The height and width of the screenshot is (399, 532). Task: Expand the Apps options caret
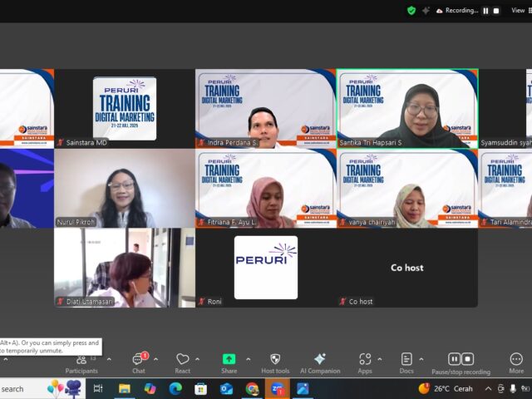coord(380,359)
